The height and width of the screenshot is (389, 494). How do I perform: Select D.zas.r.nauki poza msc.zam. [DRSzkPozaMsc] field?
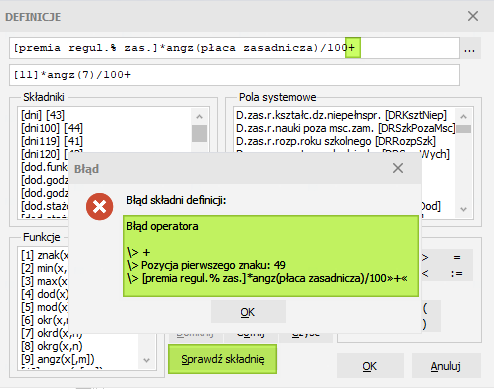click(345, 128)
